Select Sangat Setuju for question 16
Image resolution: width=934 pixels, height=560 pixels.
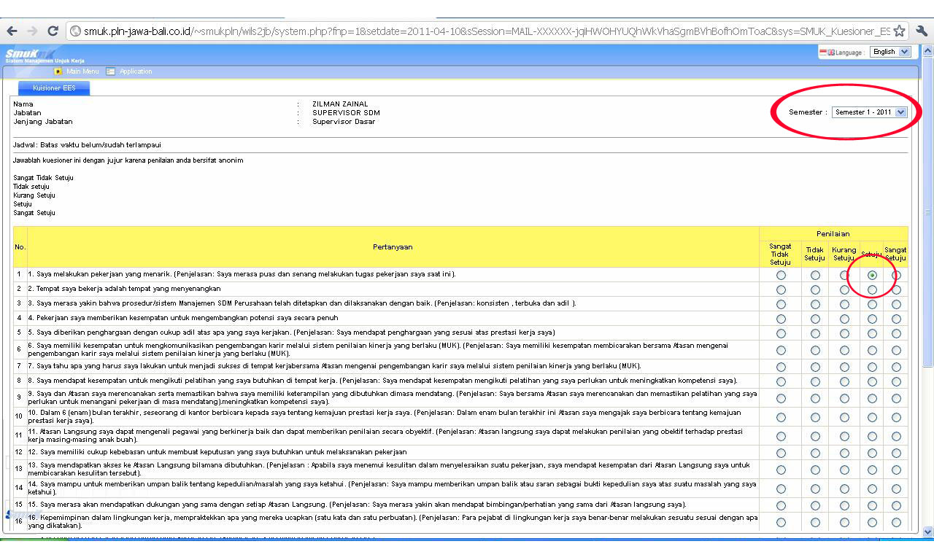pyautogui.click(x=896, y=522)
